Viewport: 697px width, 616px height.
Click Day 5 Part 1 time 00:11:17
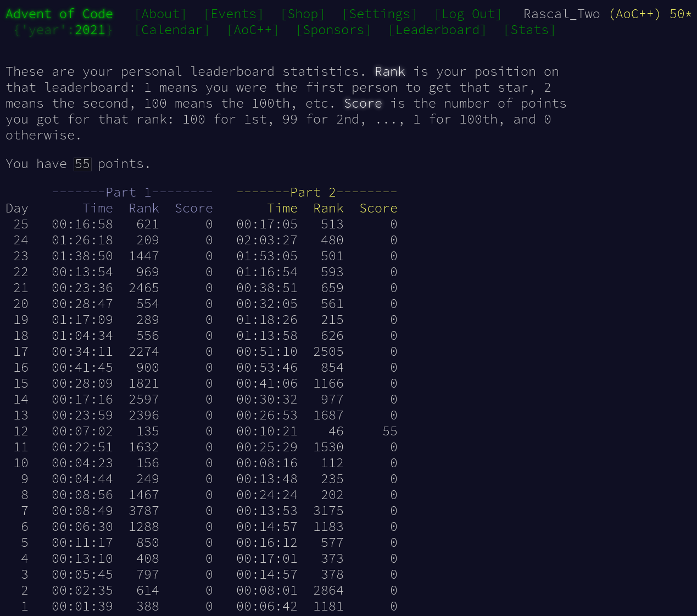[82, 542]
